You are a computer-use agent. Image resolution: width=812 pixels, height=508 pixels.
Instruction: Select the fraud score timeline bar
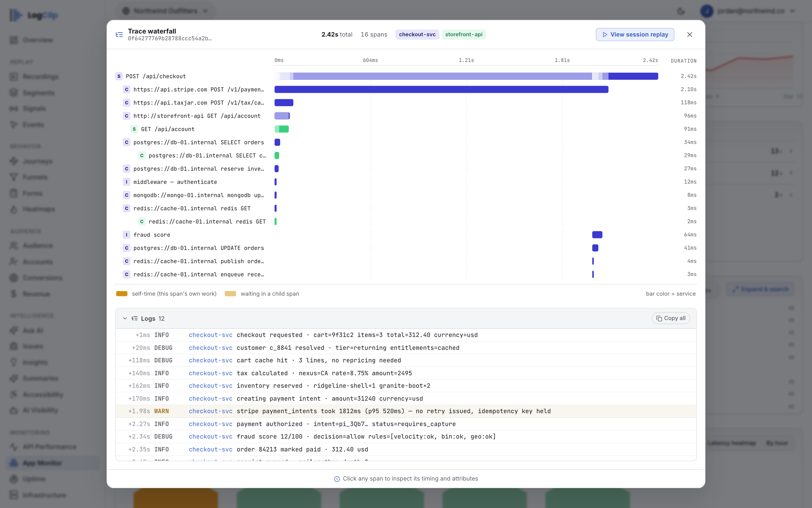coord(597,235)
